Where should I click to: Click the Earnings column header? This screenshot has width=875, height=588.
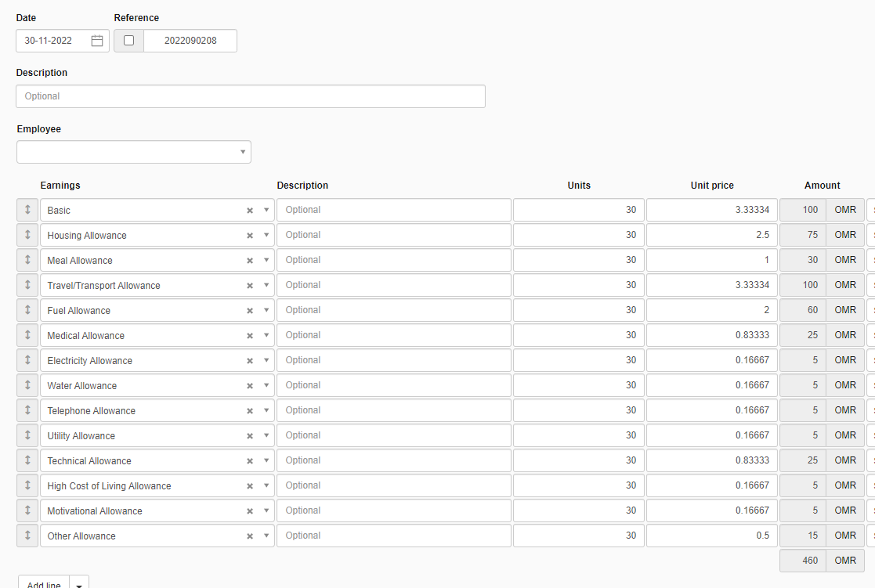(60, 186)
